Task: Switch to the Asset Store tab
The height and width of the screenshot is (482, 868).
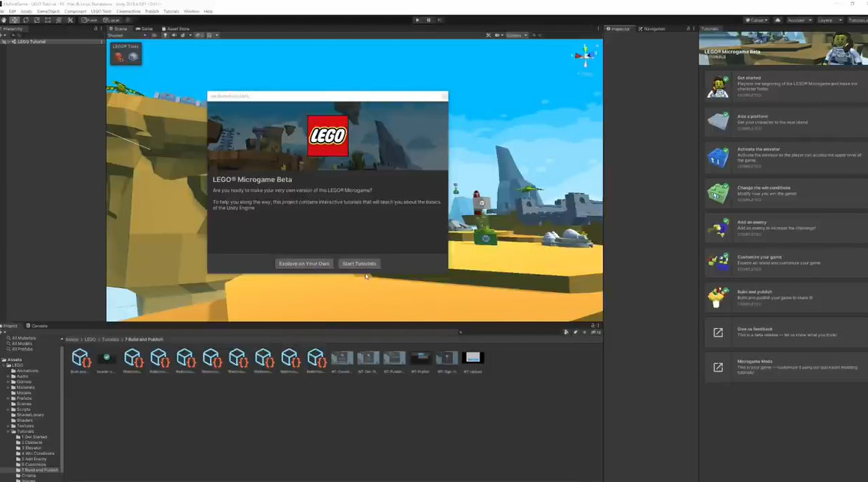Action: tap(176, 29)
